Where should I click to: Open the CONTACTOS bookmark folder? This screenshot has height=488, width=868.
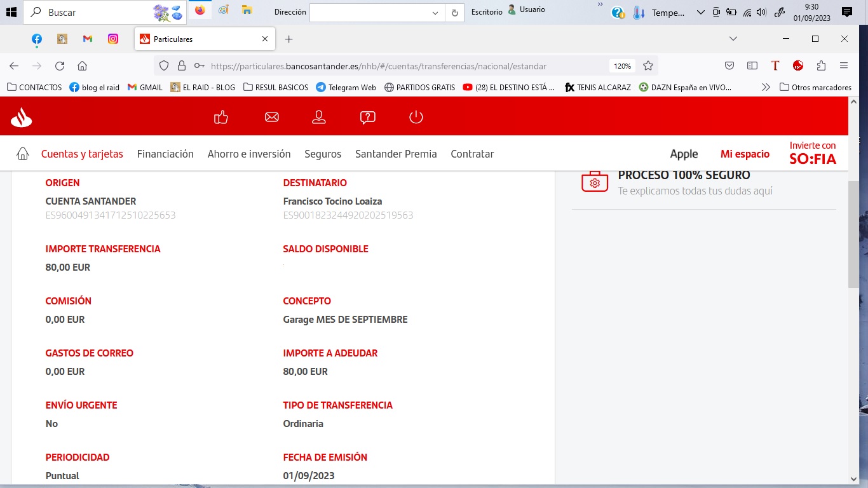click(x=35, y=87)
